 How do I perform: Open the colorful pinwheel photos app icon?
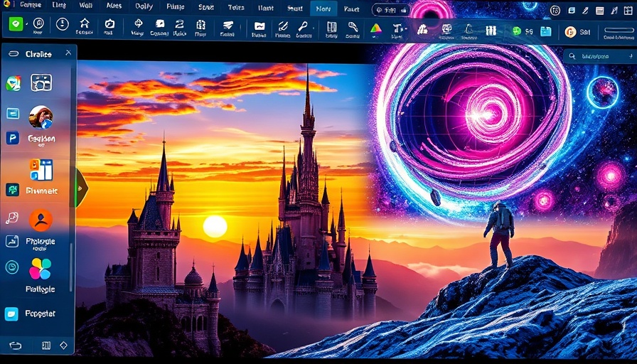point(41,269)
